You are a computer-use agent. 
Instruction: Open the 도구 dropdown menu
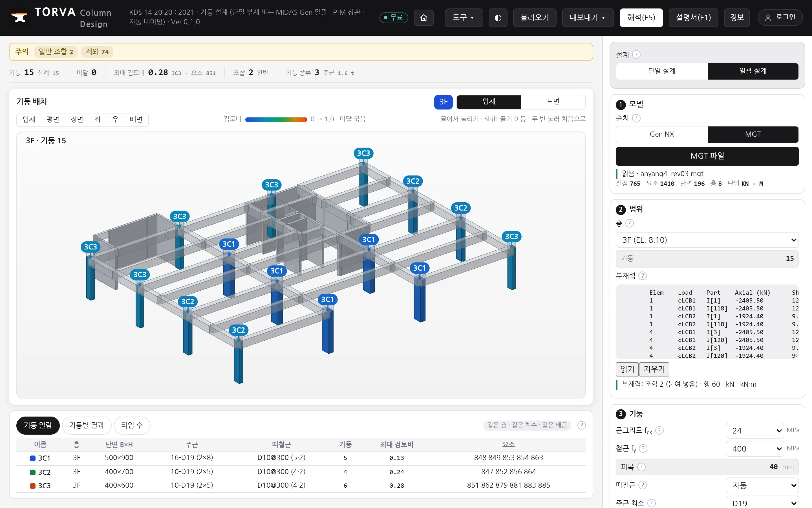[x=464, y=17]
